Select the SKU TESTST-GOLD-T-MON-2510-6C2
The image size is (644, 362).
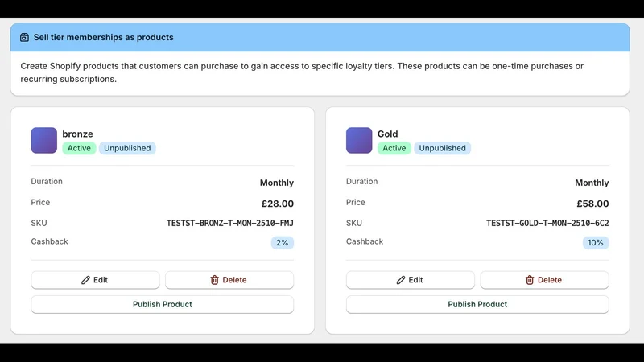coord(547,224)
